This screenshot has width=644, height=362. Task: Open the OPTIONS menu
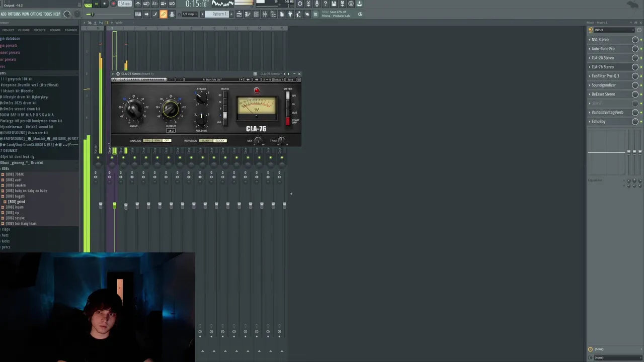click(36, 14)
